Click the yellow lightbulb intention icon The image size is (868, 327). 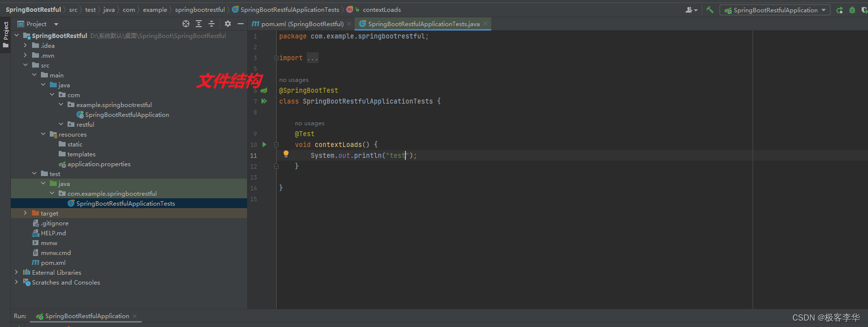click(x=286, y=154)
